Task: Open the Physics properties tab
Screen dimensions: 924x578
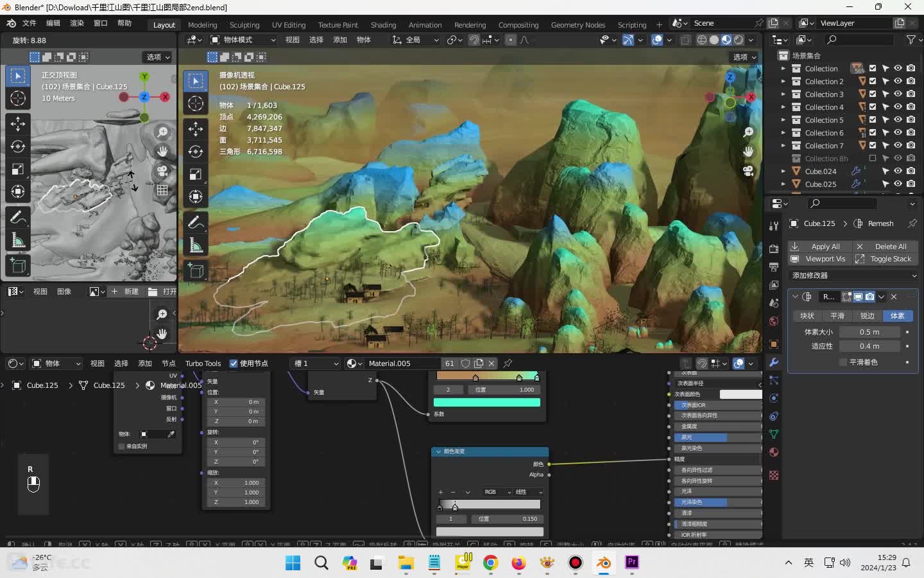Action: [774, 398]
